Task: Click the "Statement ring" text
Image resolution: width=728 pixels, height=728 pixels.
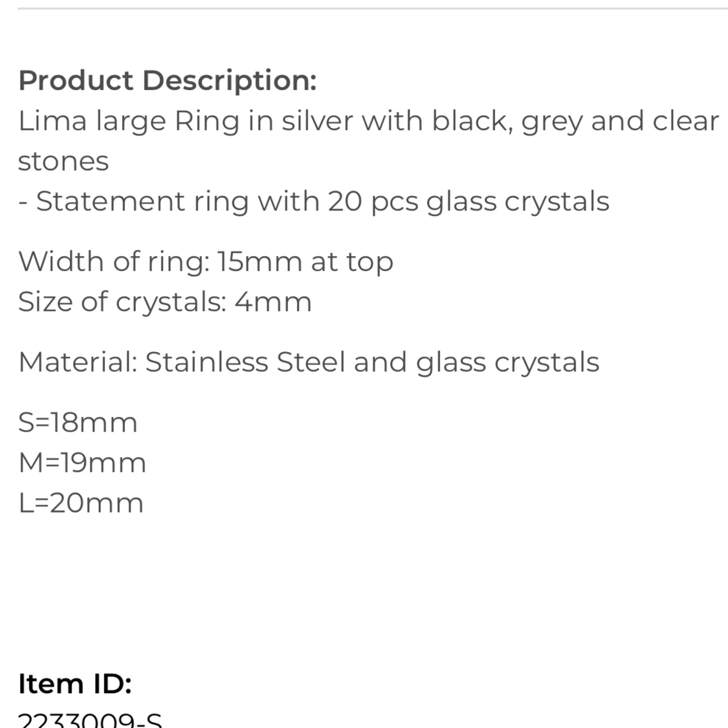Action: pyautogui.click(x=142, y=201)
